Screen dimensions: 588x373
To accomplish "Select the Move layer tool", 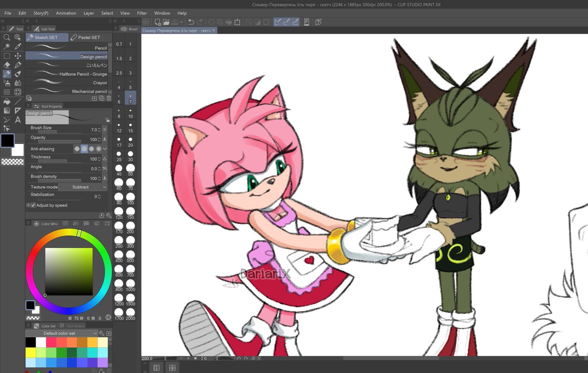I will (x=18, y=56).
